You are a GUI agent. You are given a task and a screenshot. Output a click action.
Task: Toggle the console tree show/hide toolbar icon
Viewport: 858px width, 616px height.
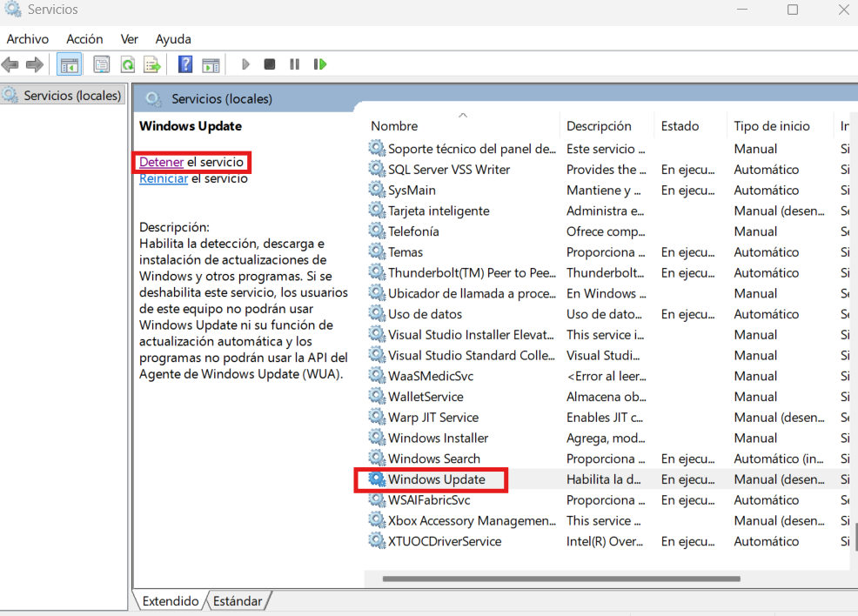[70, 64]
